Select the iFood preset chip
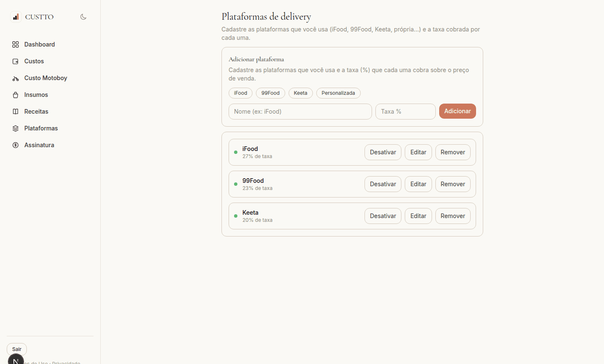The height and width of the screenshot is (364, 604). (x=240, y=93)
